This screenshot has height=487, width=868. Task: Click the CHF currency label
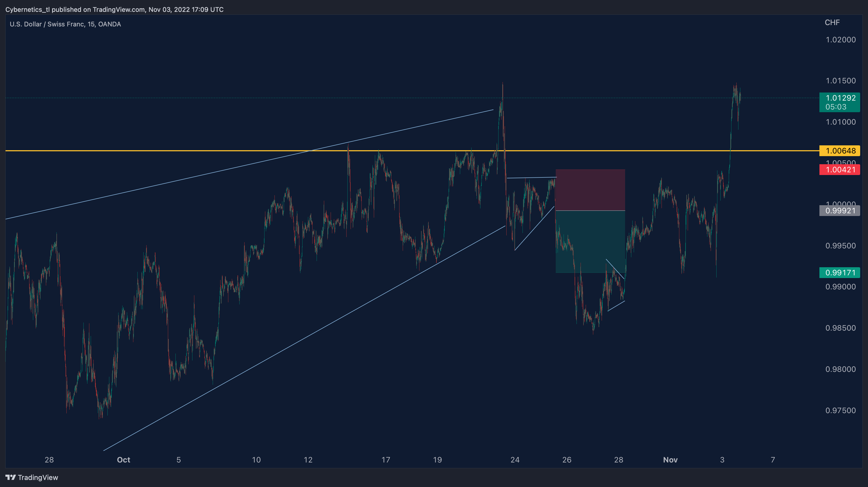832,23
